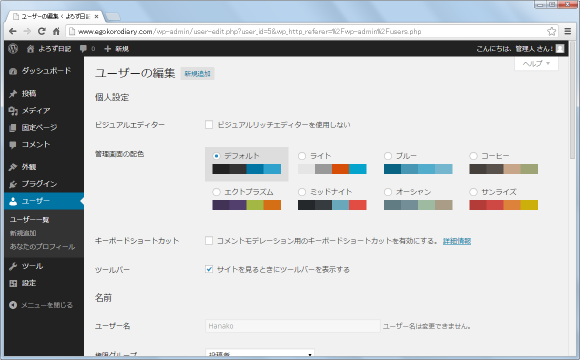Go to browser home icon
The image size is (580, 360).
(56, 31)
